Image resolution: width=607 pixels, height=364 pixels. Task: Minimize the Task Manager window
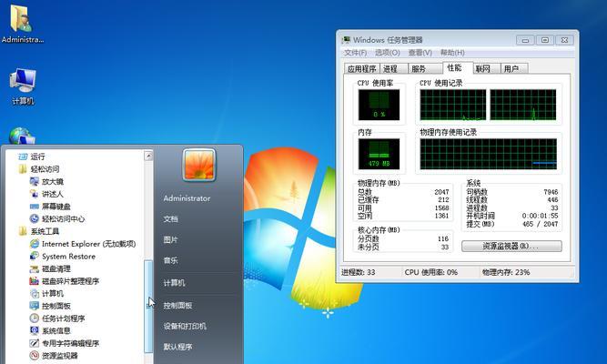(525, 40)
